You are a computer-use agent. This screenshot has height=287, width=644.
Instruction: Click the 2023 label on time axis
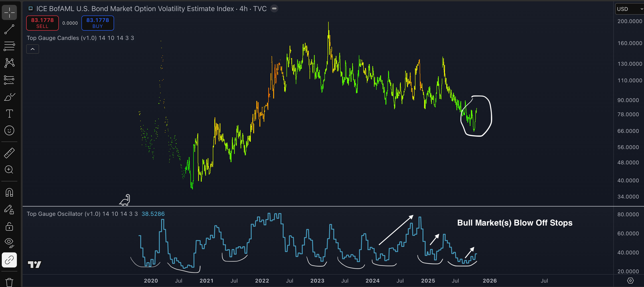318,281
